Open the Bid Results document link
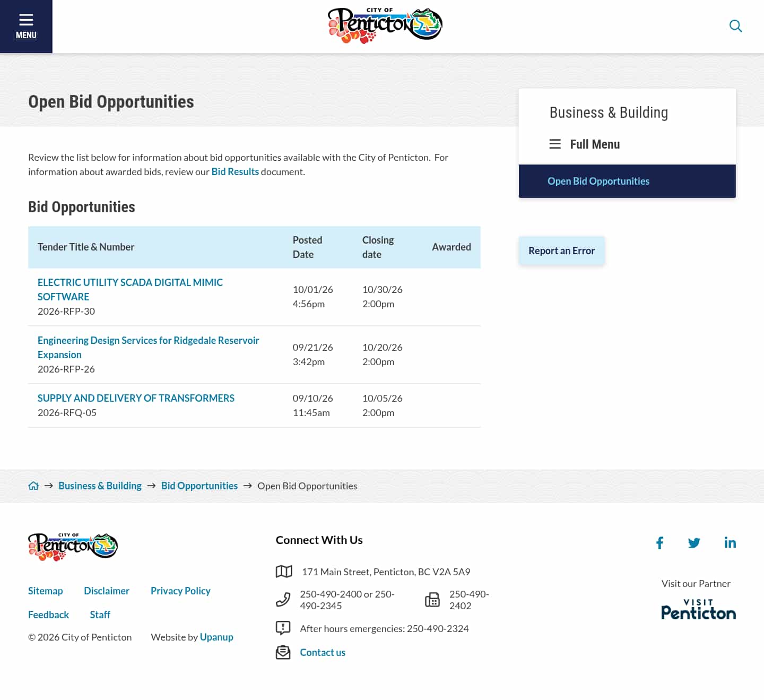 pyautogui.click(x=235, y=171)
